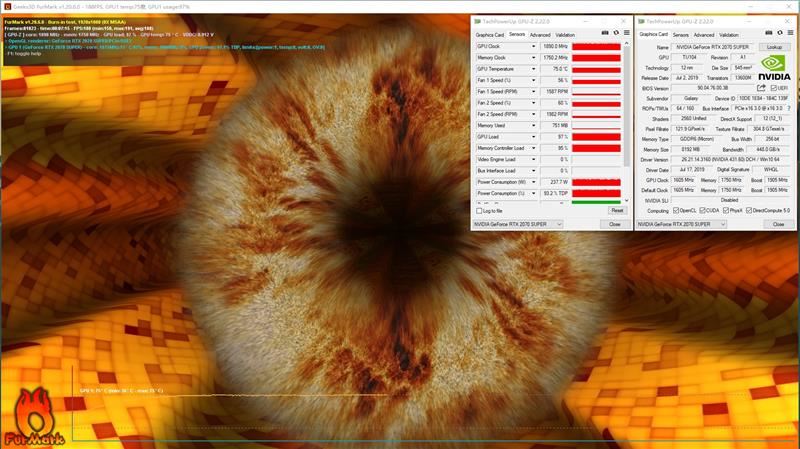Take screenshot via camera icon in Sensors window
Viewport: 800px width, 449px height.
pyautogui.click(x=605, y=33)
